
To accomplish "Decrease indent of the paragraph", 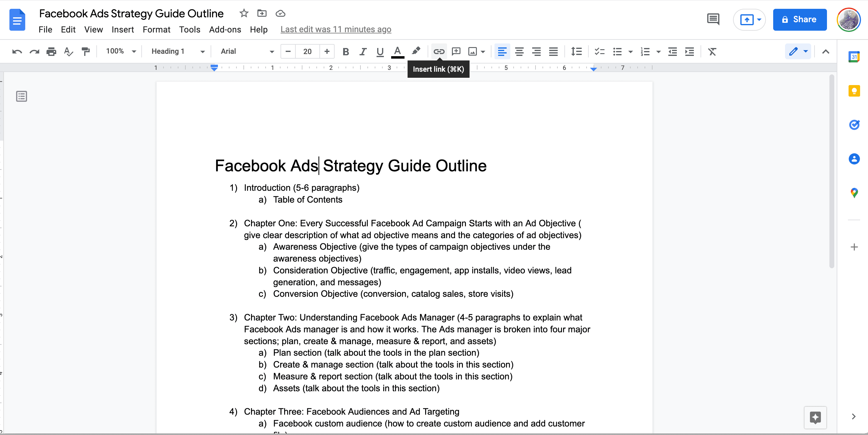I will [x=673, y=52].
